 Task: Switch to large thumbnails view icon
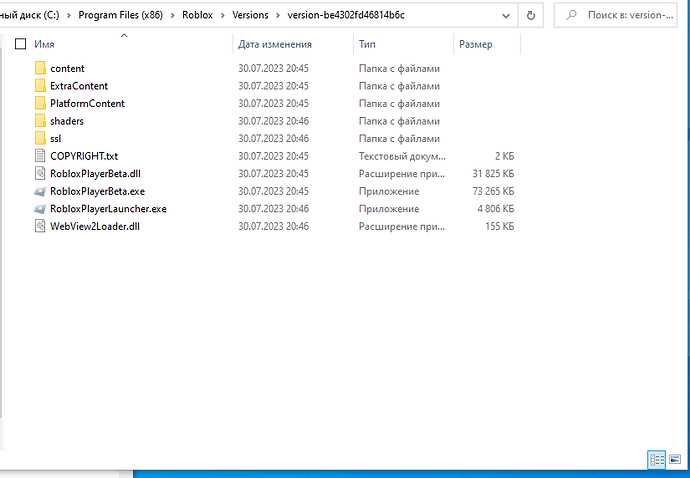click(x=675, y=460)
